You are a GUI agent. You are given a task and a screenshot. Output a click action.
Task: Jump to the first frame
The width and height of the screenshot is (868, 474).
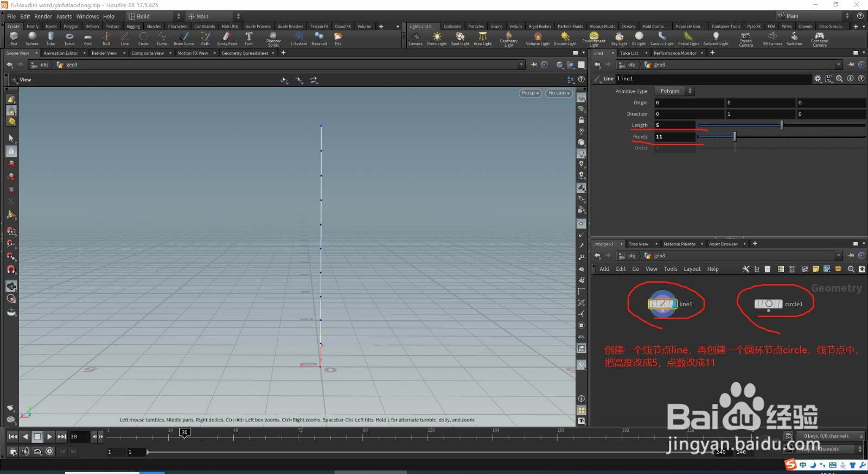13,437
